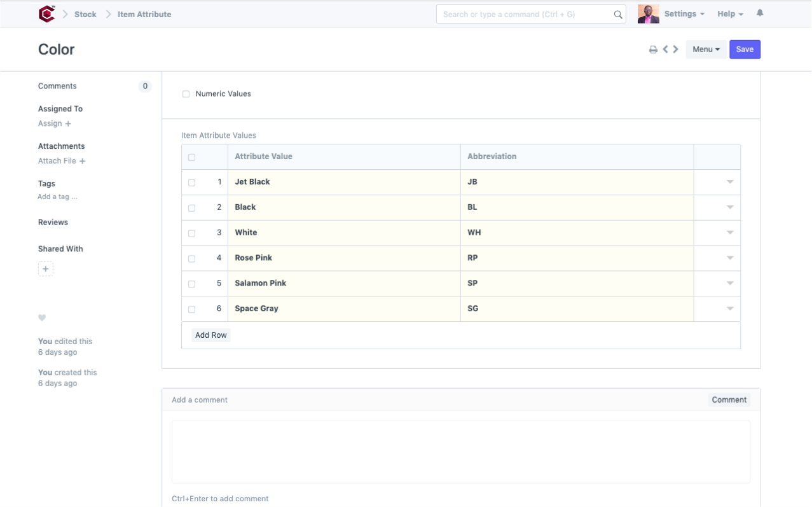Click the plus icon under Shared With
Image resolution: width=812 pixels, height=507 pixels.
pos(46,269)
